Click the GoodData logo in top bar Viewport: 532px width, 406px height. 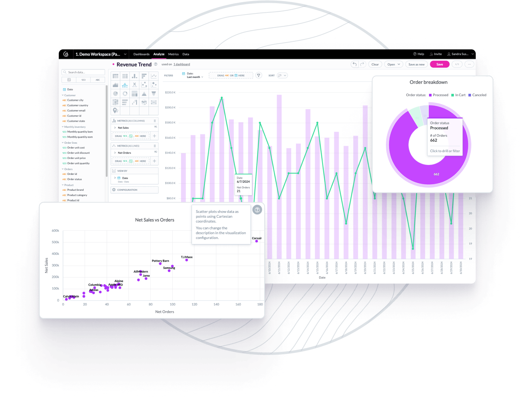click(66, 54)
